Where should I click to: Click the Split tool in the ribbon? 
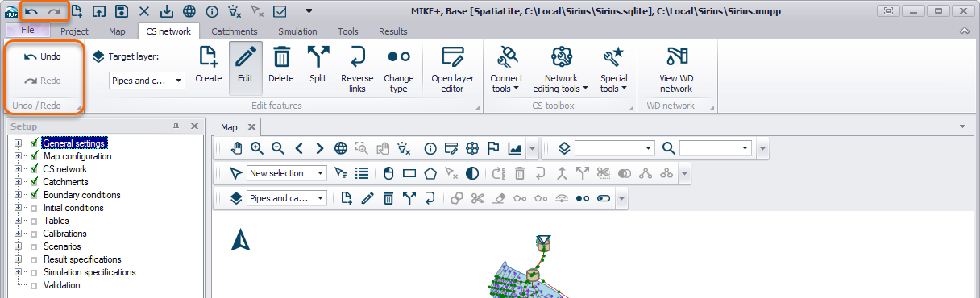[x=318, y=65]
